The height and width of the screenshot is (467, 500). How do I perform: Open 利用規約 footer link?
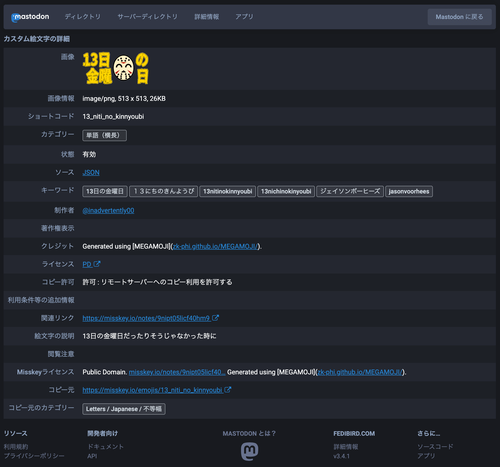click(16, 447)
